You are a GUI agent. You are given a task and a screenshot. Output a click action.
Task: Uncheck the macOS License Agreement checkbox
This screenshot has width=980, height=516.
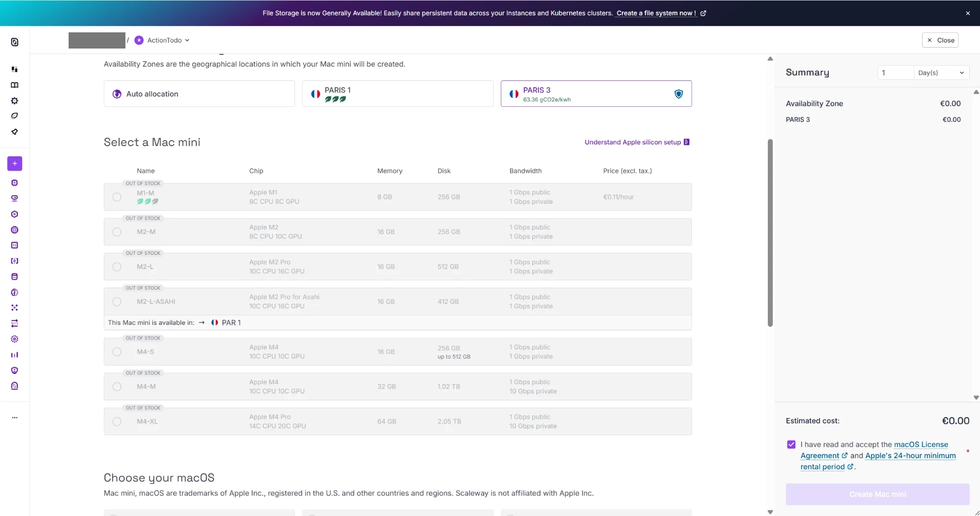(791, 444)
